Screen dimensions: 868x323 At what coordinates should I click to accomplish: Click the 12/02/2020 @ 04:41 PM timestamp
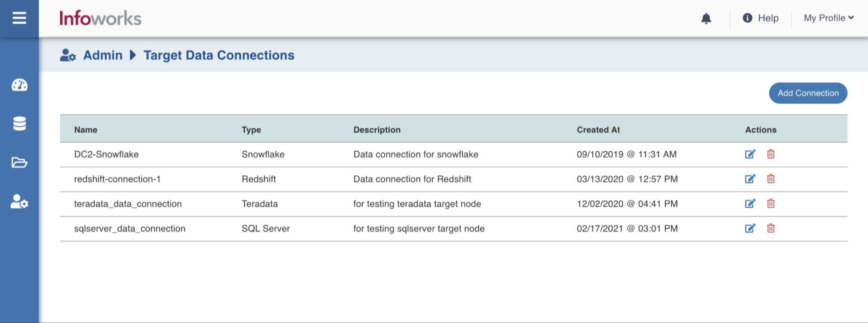pos(627,204)
